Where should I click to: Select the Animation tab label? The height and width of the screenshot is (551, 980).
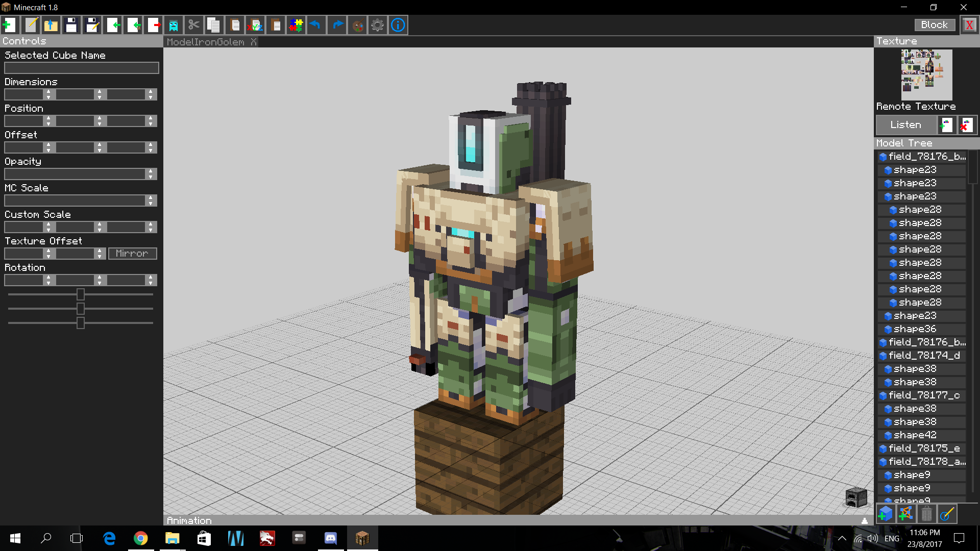coord(189,520)
